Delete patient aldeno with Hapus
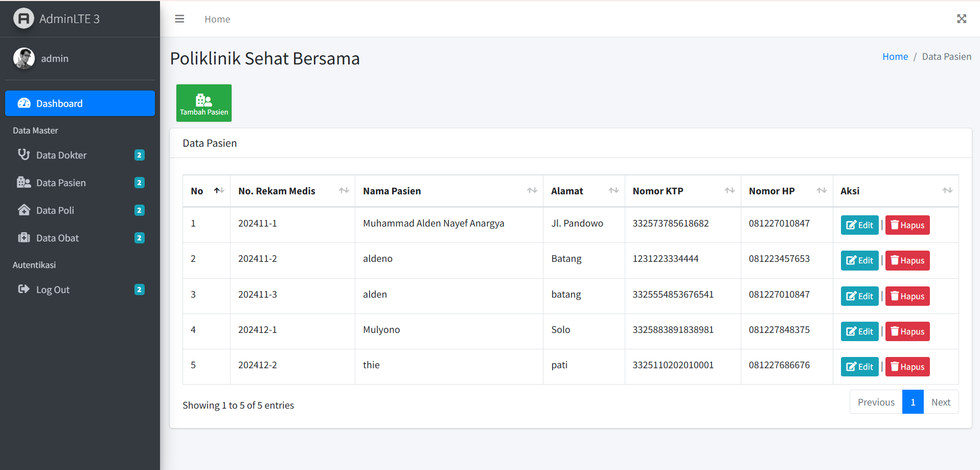The image size is (980, 470). [907, 260]
